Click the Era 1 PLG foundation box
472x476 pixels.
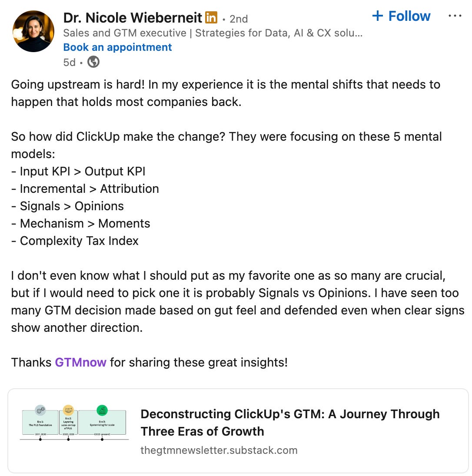(40, 423)
